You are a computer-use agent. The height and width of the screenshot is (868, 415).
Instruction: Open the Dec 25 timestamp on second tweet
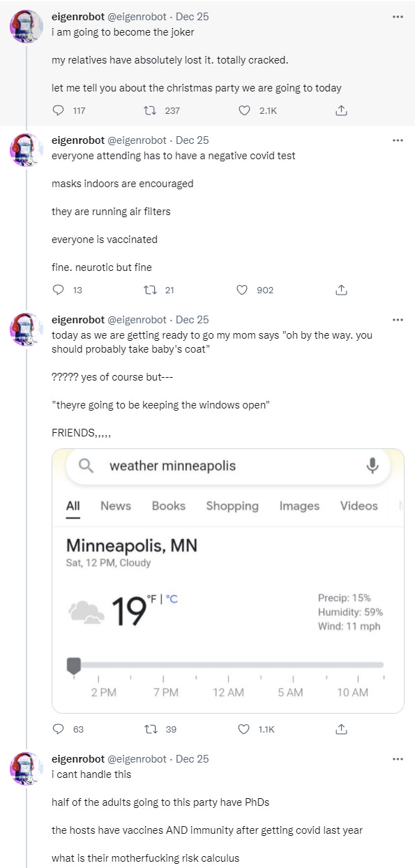point(193,140)
